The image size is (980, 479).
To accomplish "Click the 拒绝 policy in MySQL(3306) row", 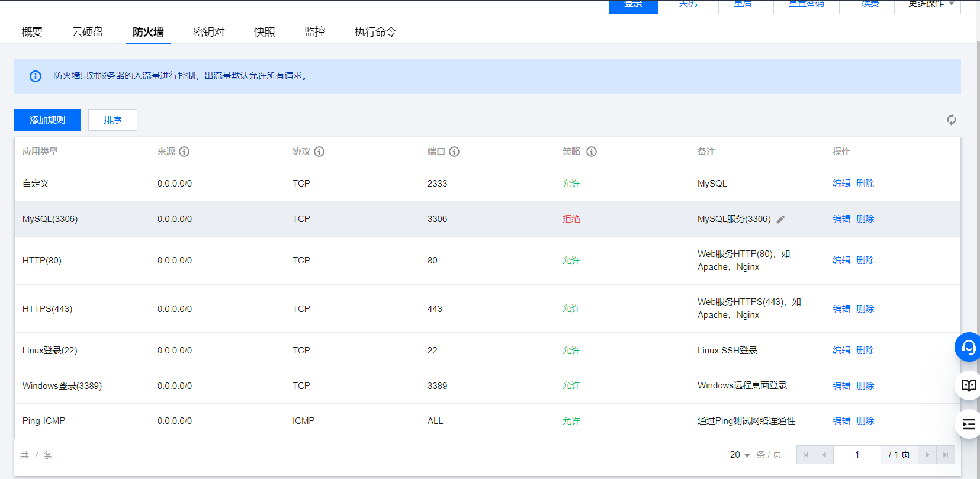I will point(571,219).
